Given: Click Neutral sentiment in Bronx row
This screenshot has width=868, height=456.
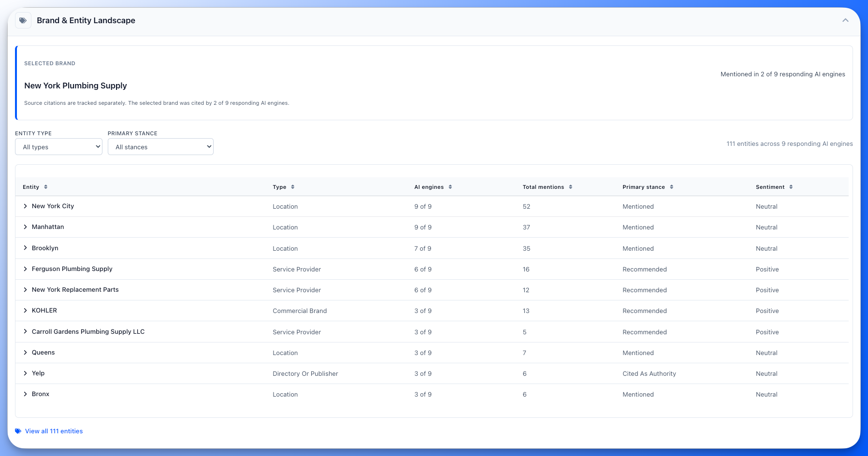Looking at the screenshot, I should (x=767, y=395).
